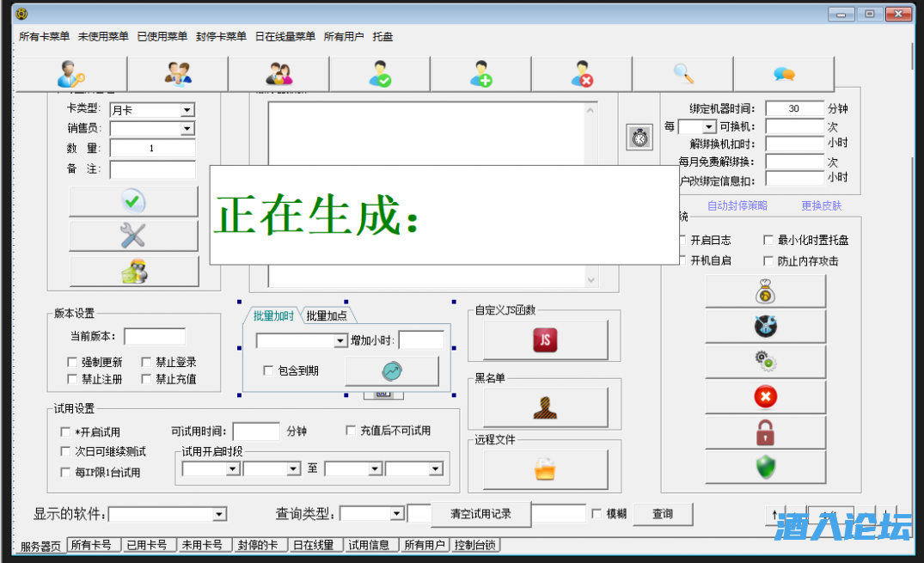Check the 包含到期 option
The width and height of the screenshot is (924, 563).
[x=269, y=370]
